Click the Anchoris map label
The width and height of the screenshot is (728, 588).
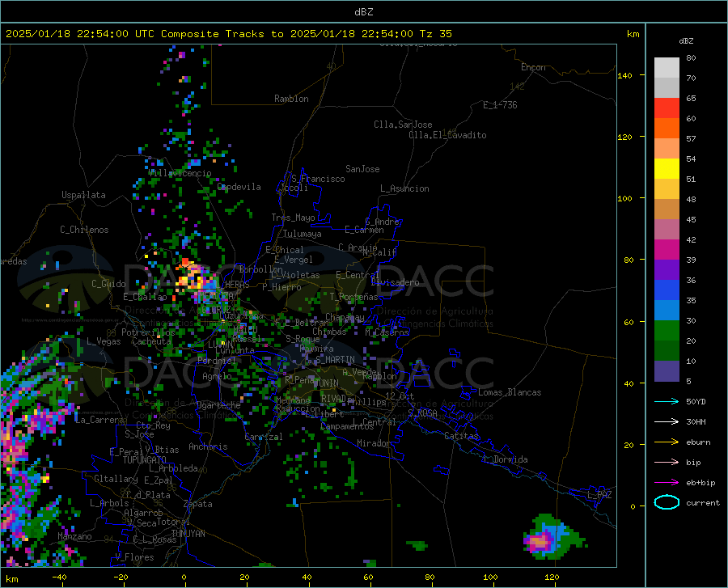[x=208, y=446]
